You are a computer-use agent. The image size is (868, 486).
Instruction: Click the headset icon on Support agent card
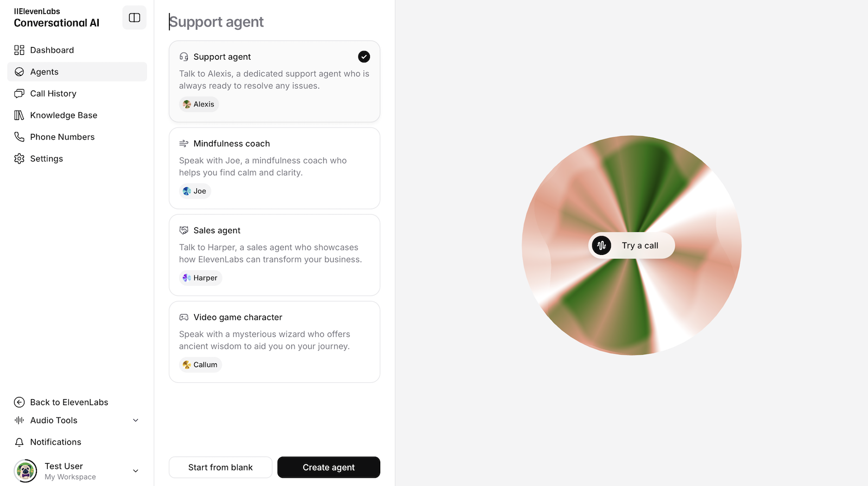(x=183, y=56)
